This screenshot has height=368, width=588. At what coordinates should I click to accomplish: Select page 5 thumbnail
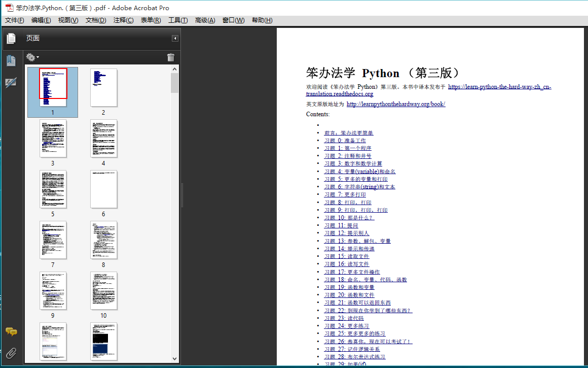53,189
